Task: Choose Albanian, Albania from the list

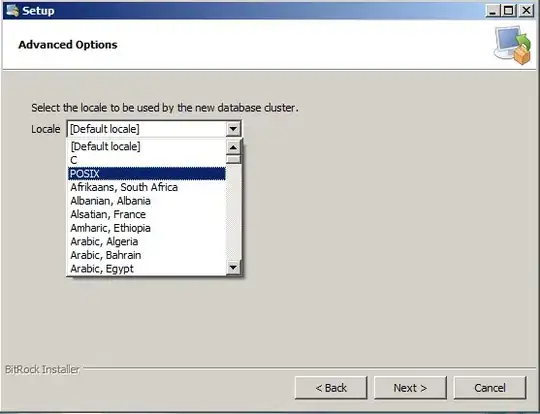Action: (147, 201)
